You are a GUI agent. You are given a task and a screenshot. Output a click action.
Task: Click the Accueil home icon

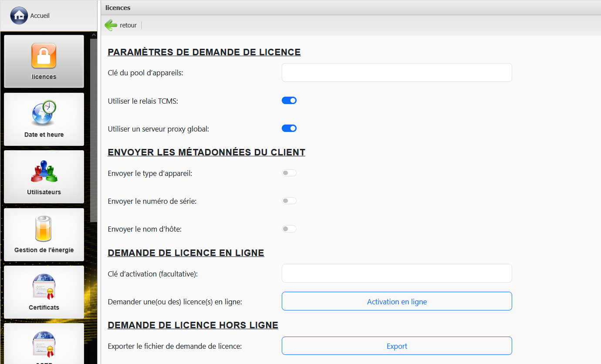click(19, 16)
